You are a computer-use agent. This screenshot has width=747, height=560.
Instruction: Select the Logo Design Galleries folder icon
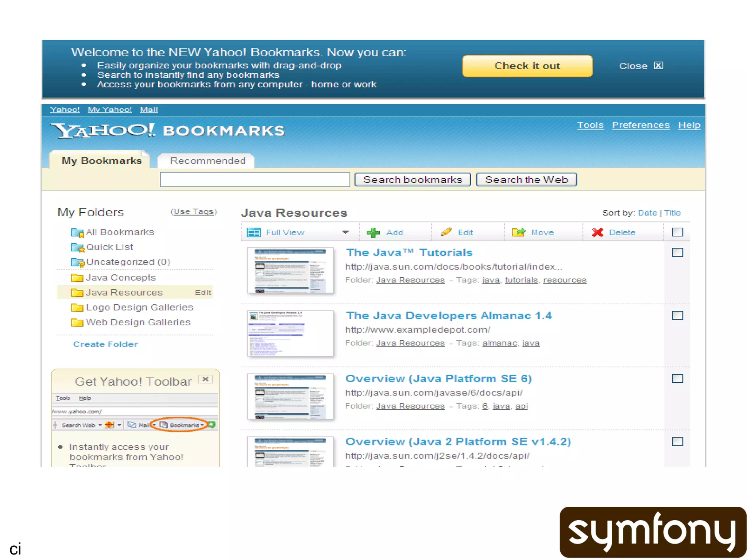pos(77,308)
